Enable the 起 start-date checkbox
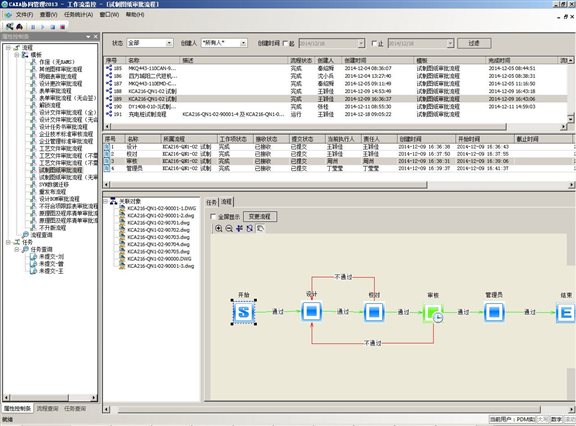The width and height of the screenshot is (576, 426). pos(285,43)
